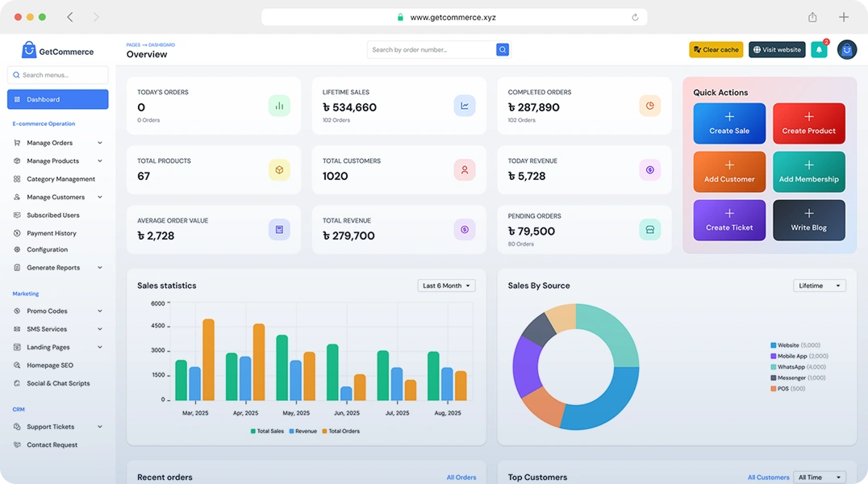The image size is (868, 484).
Task: Click the Today's Orders bar chart icon
Action: (x=279, y=106)
